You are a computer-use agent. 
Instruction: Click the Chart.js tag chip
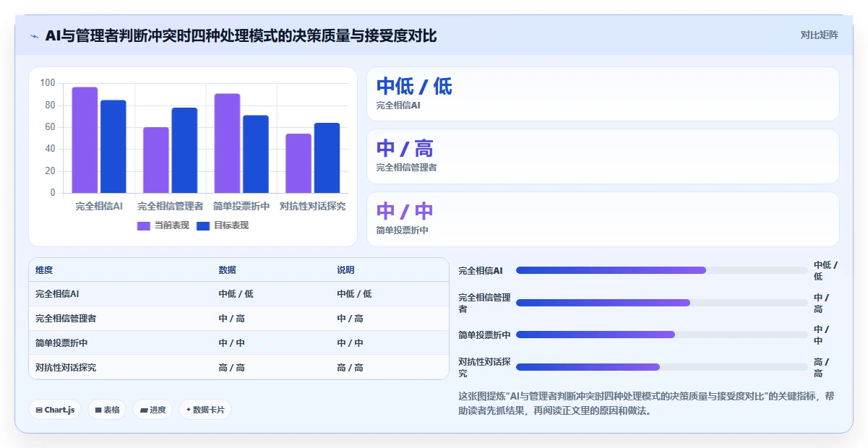click(55, 410)
